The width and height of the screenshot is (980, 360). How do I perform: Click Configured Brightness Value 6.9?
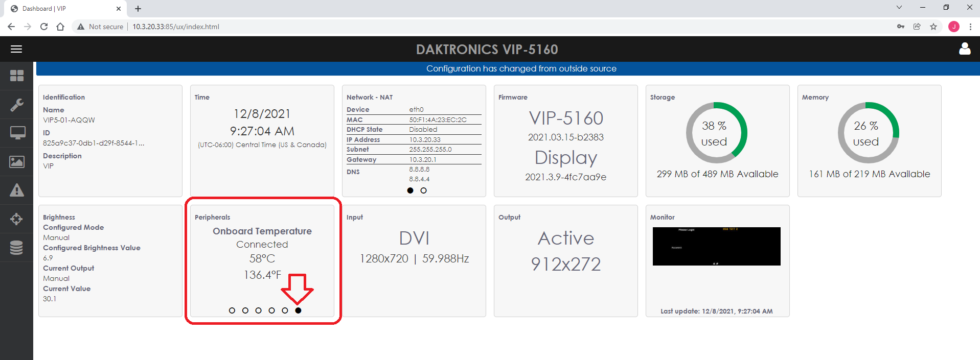[x=48, y=258]
